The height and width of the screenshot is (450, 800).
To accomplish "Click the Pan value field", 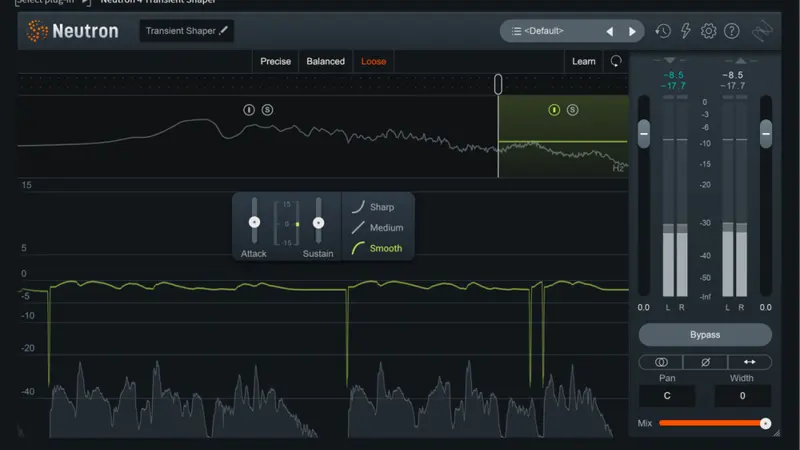I will tap(667, 396).
